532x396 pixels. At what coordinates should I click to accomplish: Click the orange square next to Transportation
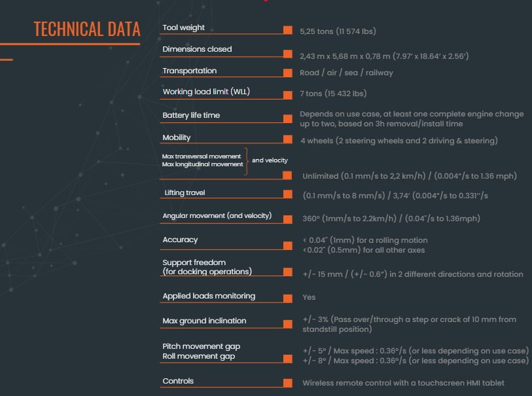[288, 73]
